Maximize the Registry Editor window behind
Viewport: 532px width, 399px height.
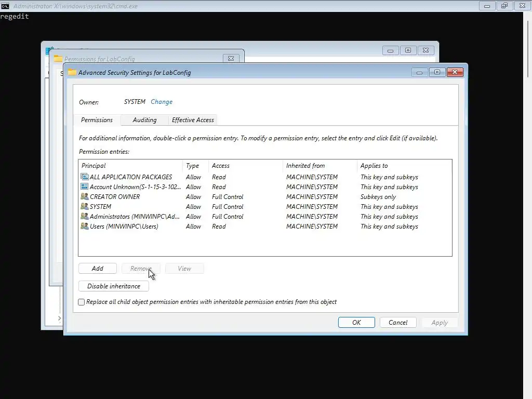(408, 50)
